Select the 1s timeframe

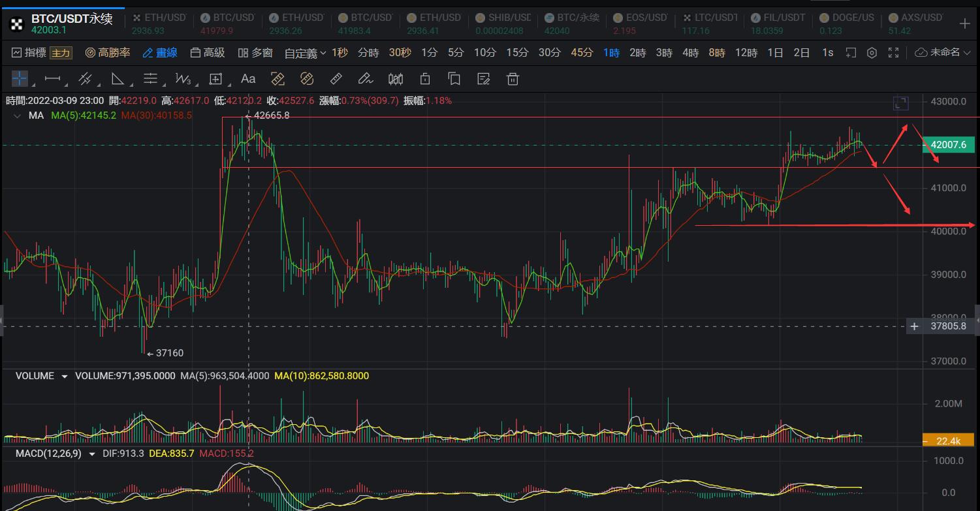pos(828,53)
